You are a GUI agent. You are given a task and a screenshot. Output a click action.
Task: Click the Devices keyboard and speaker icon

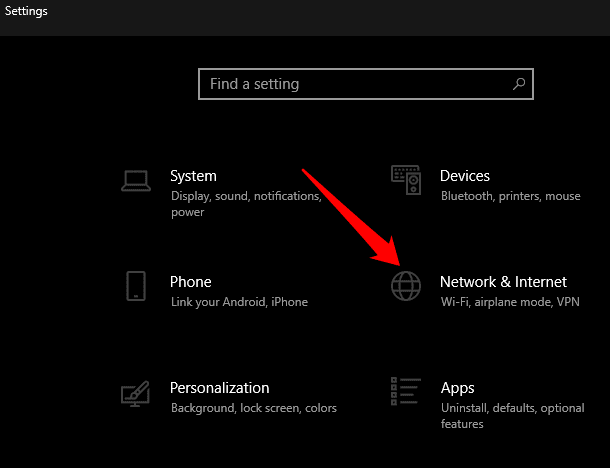[405, 180]
